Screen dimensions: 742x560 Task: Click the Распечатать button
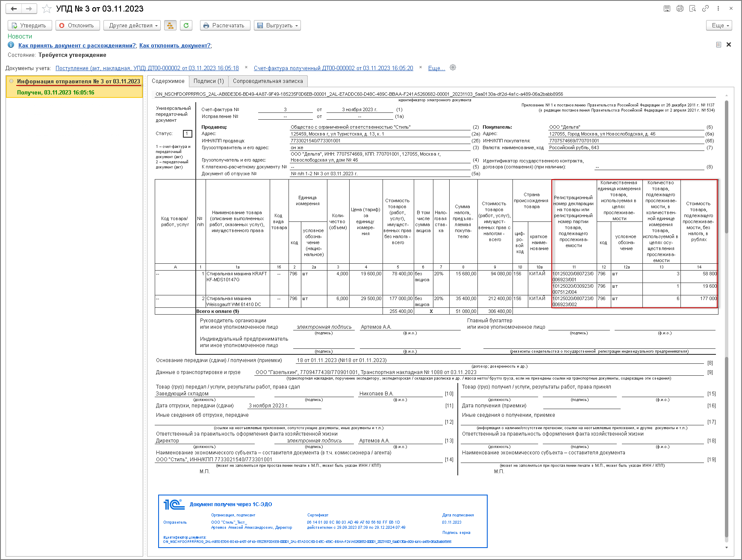coord(225,26)
